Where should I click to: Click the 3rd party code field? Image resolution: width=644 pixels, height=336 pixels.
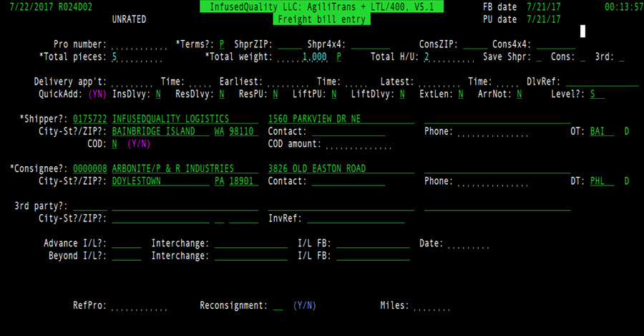point(90,206)
